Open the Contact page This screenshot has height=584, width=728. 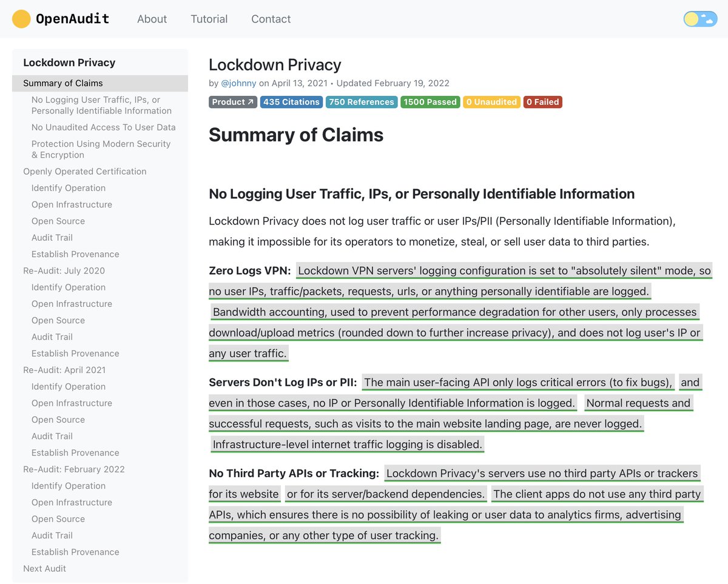pyautogui.click(x=271, y=19)
